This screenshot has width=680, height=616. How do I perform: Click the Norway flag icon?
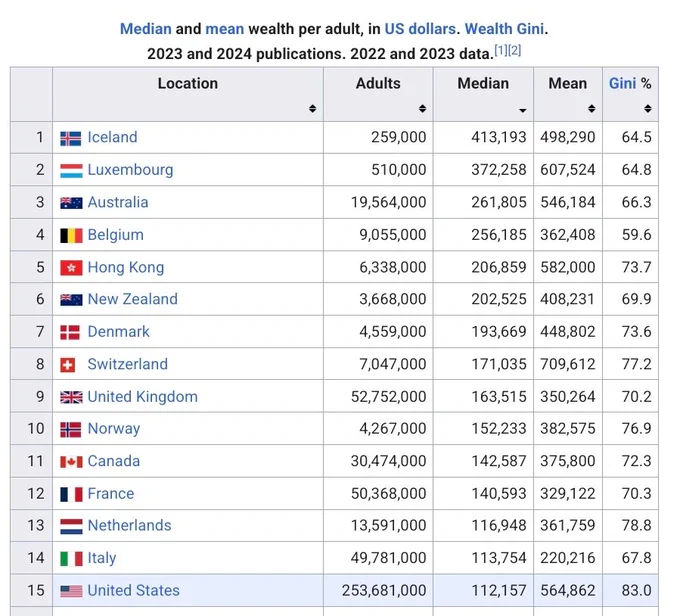(x=71, y=429)
